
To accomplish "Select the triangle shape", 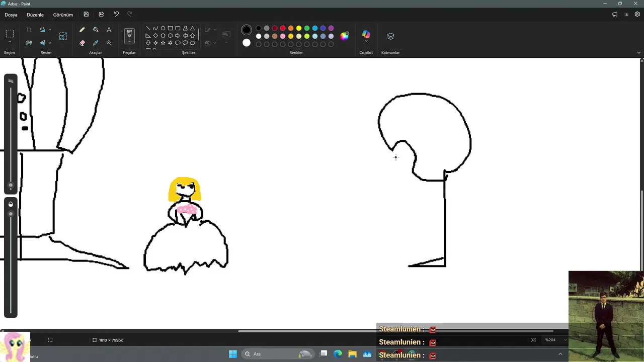I will (193, 28).
